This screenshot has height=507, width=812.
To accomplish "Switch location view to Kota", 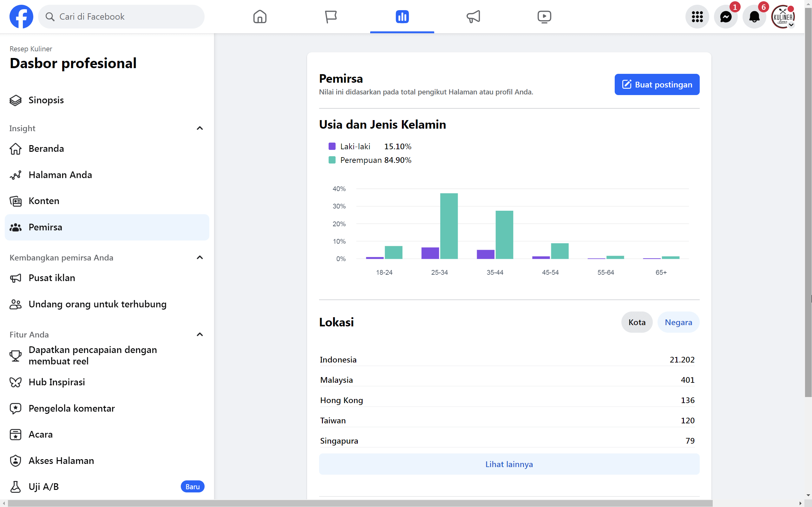I will [637, 322].
